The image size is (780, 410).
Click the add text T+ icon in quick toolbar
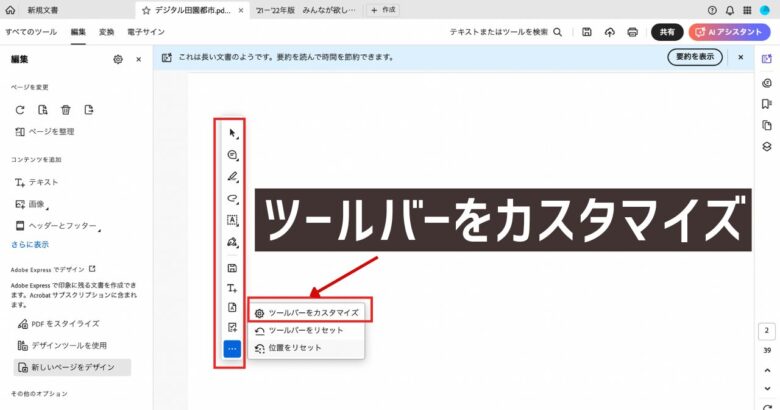[x=232, y=288]
